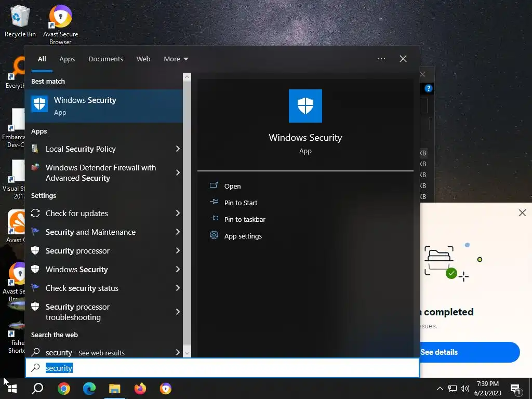Open the notification center icon
Image resolution: width=532 pixels, height=399 pixels.
click(x=515, y=390)
